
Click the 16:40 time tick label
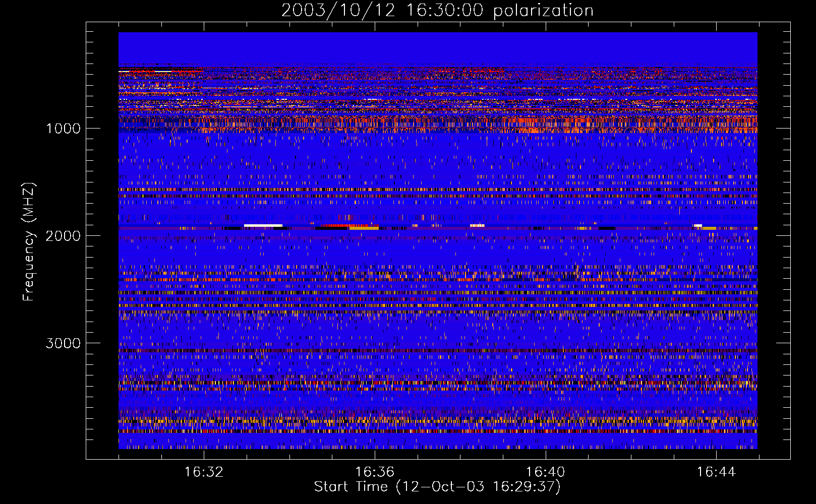(546, 472)
